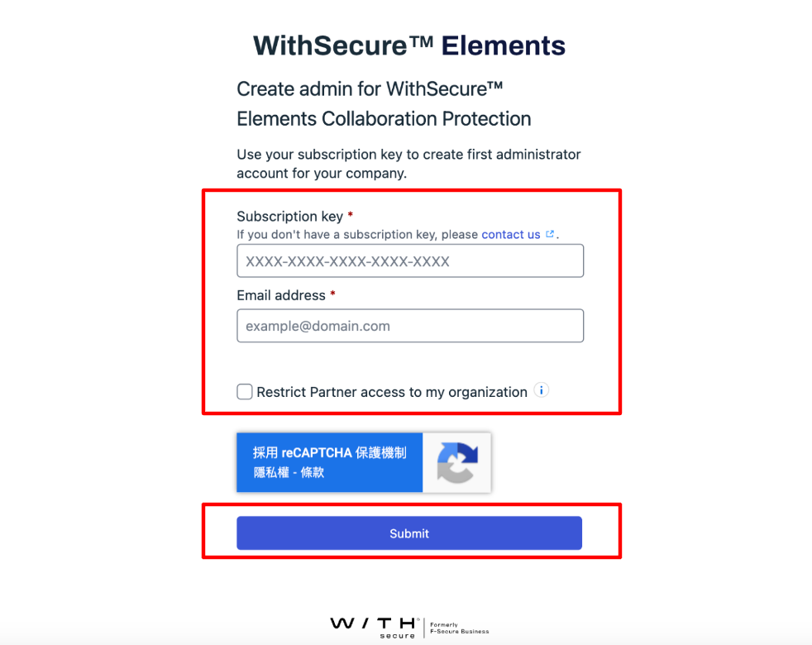Show info tooltip for Restrict Partner access
Viewport: 812px width, 645px height.
[x=541, y=390]
